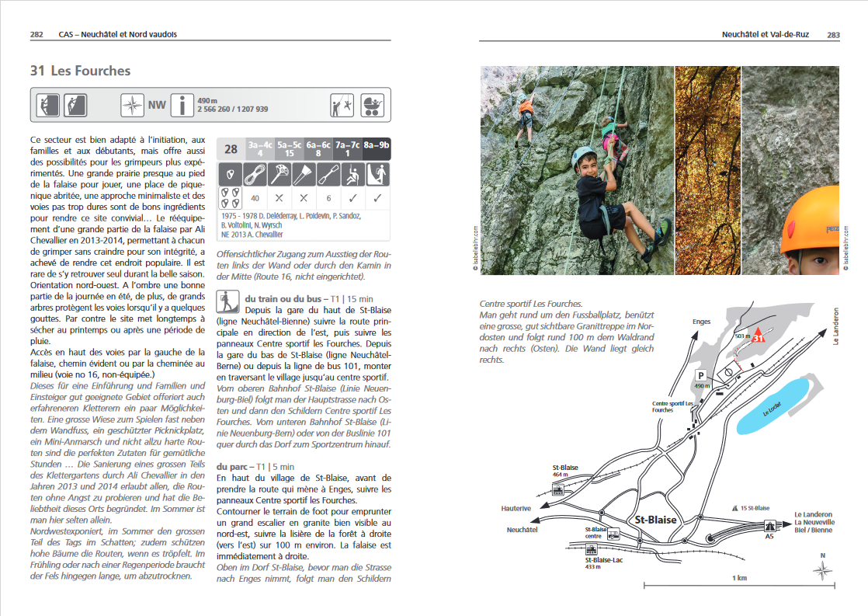The image size is (868, 616).
Task: Click page number '283'
Action: (833, 35)
